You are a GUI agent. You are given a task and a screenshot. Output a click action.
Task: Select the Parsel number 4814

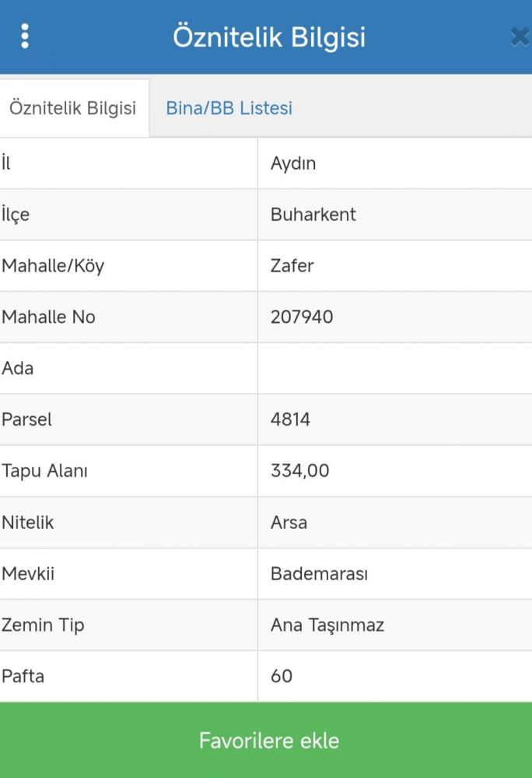point(291,419)
